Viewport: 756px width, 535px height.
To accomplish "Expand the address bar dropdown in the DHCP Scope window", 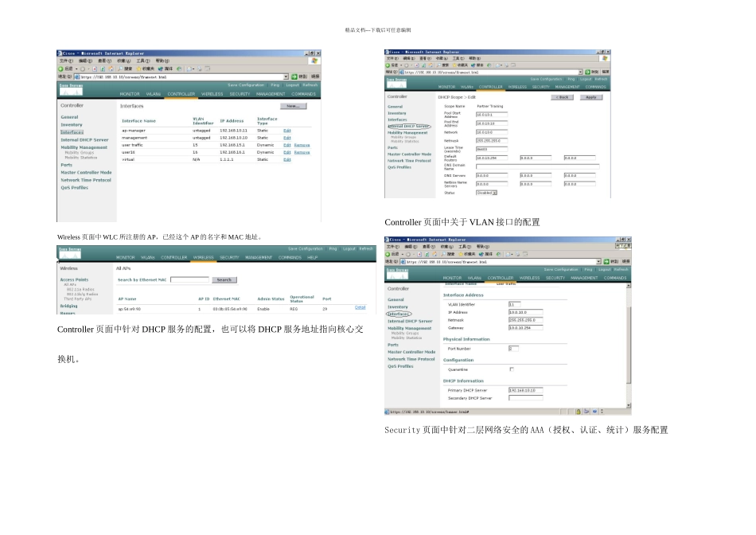I will point(580,72).
